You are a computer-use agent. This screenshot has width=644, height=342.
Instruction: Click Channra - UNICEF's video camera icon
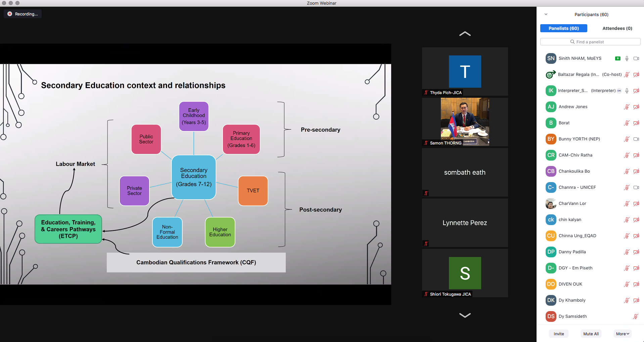point(636,187)
